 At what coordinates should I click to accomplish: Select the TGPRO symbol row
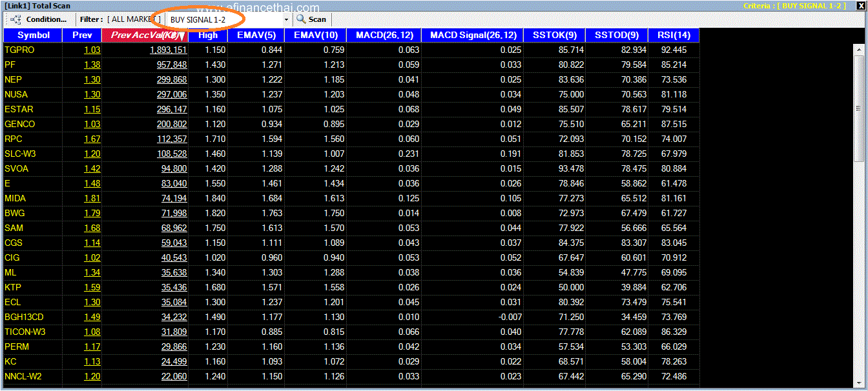pos(19,50)
